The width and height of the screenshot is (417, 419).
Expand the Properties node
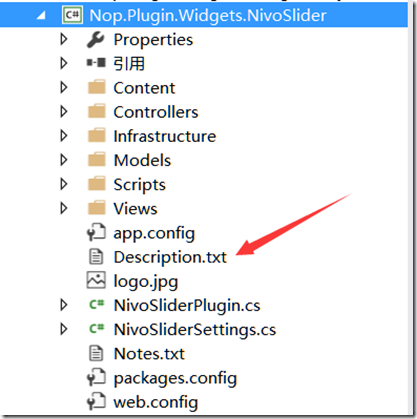(64, 39)
